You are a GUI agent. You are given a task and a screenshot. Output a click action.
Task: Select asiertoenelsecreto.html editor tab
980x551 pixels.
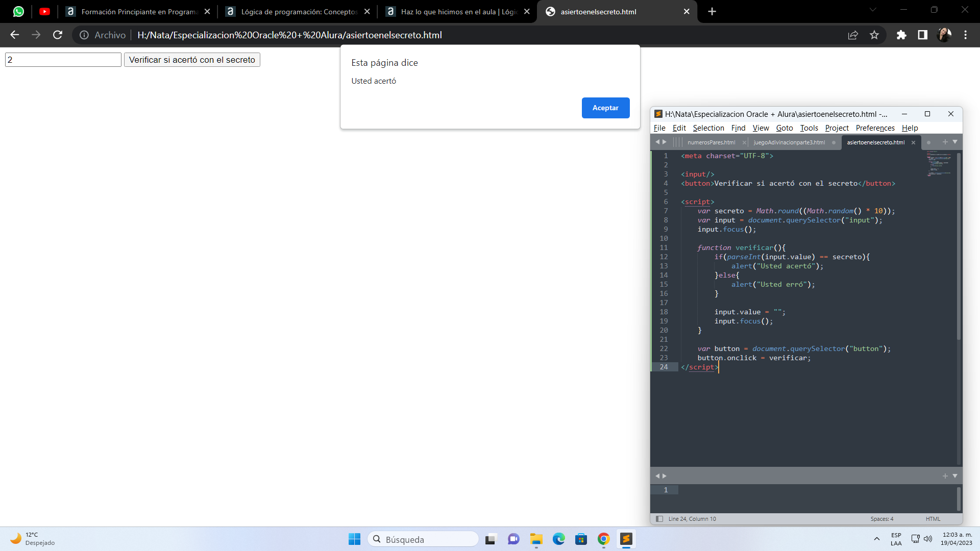[875, 142]
